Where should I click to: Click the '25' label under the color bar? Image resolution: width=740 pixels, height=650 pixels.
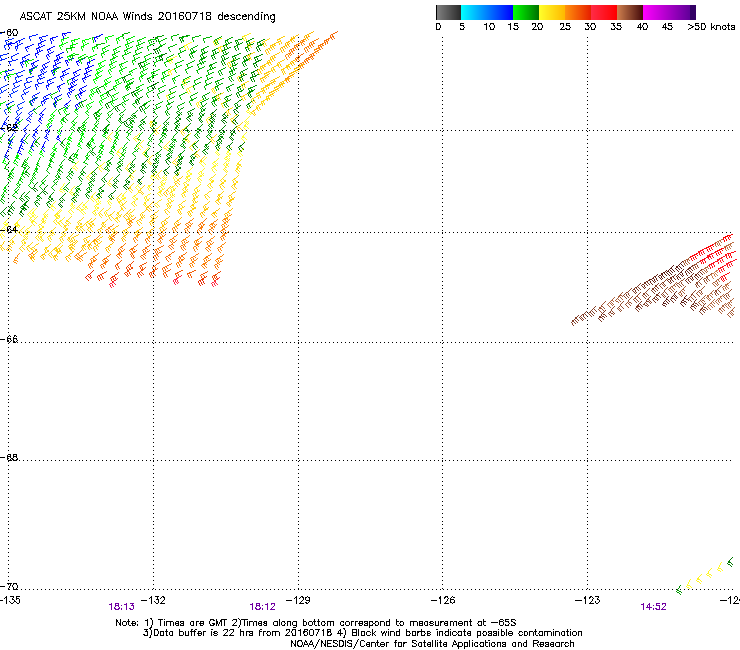565,27
